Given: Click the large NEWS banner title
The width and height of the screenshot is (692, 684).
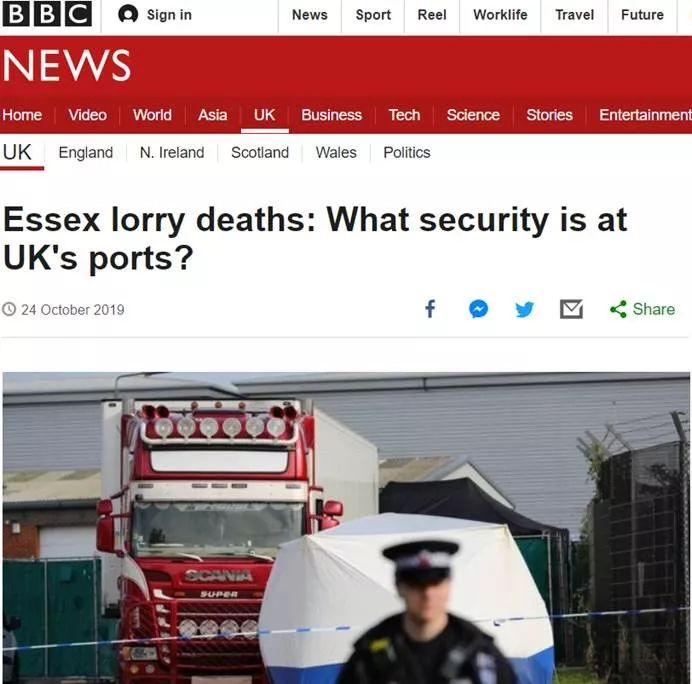Looking at the screenshot, I should [67, 65].
